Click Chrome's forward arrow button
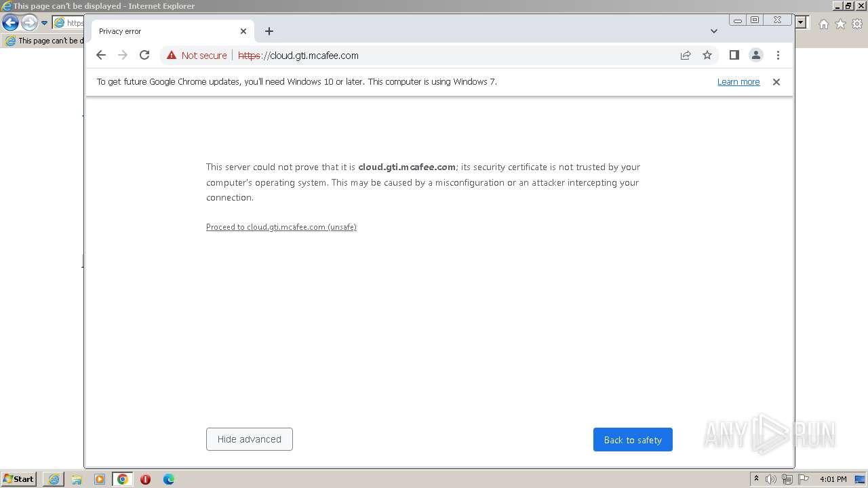 (123, 56)
